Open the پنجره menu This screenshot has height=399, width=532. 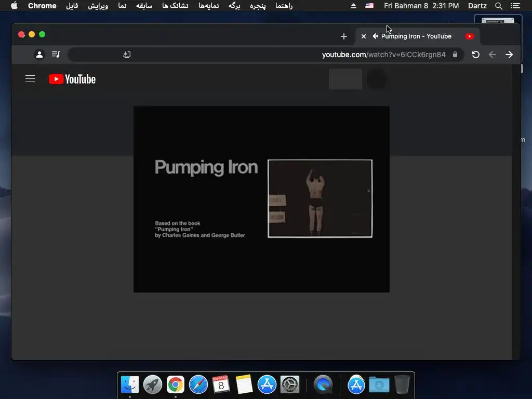coord(258,6)
